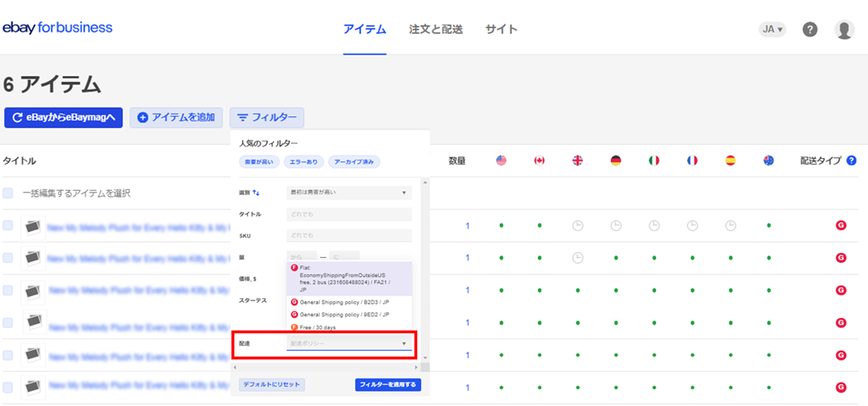This screenshot has width=868, height=406.
Task: Click the eBayからeBaymagへ sync button
Action: click(63, 117)
